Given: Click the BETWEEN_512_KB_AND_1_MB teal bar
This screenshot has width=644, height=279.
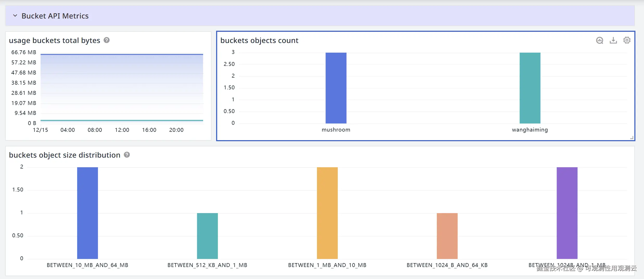Looking at the screenshot, I should point(207,236).
